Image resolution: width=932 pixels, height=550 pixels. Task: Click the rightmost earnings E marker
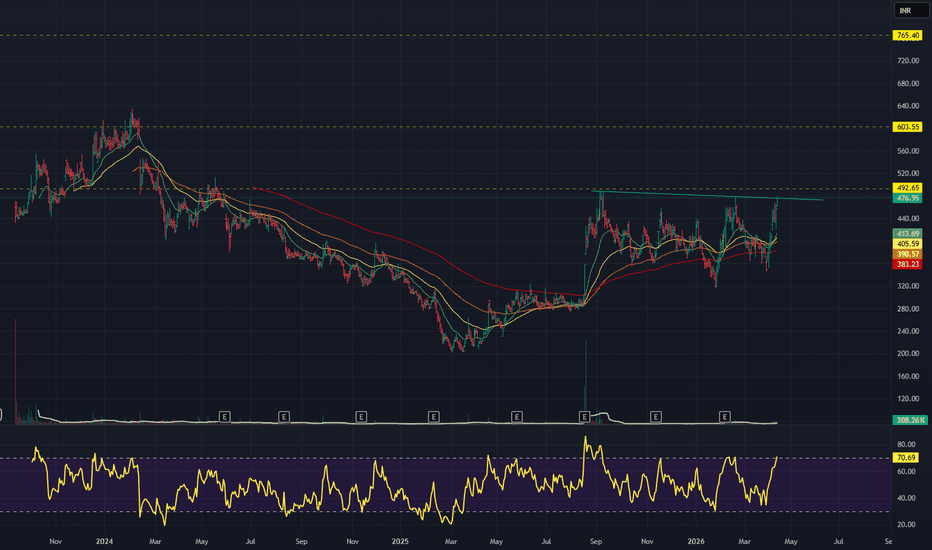(725, 415)
